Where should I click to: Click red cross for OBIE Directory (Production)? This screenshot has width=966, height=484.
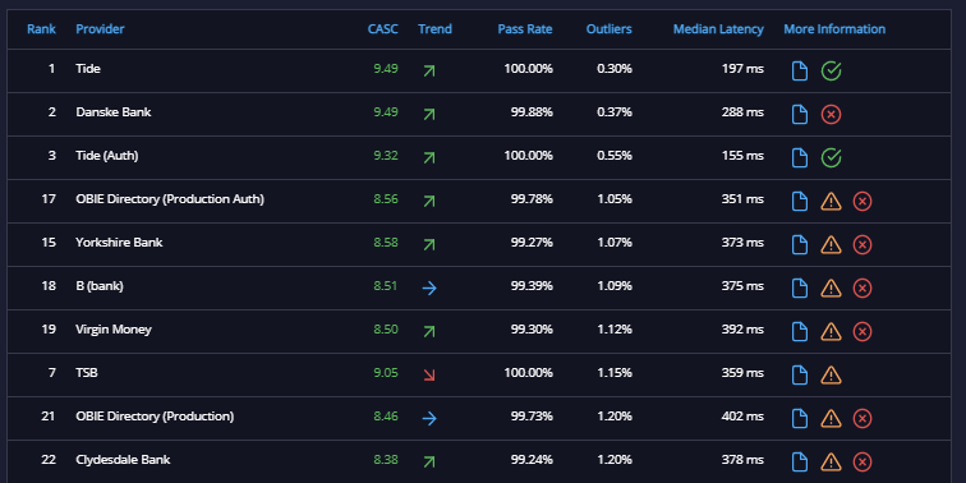862,418
